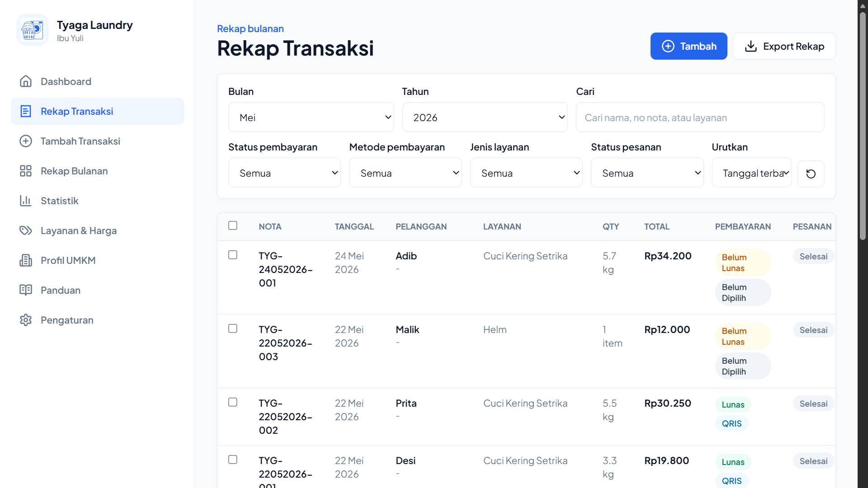Open Statistik sidebar item
Image resolution: width=868 pixels, height=488 pixels.
[x=97, y=201]
